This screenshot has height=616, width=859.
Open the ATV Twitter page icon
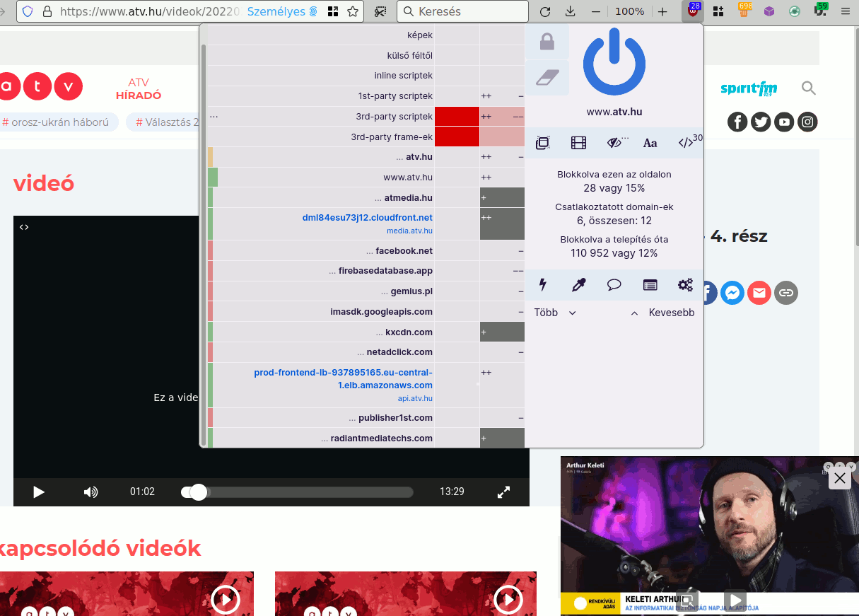[x=761, y=122]
